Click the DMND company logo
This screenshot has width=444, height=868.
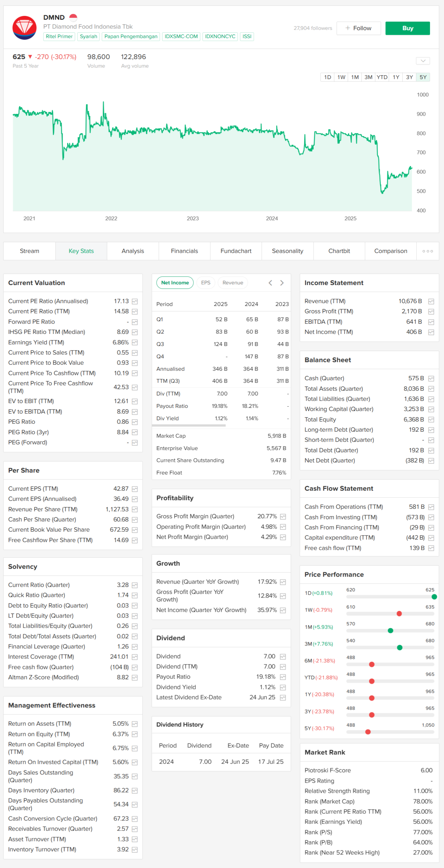24,28
